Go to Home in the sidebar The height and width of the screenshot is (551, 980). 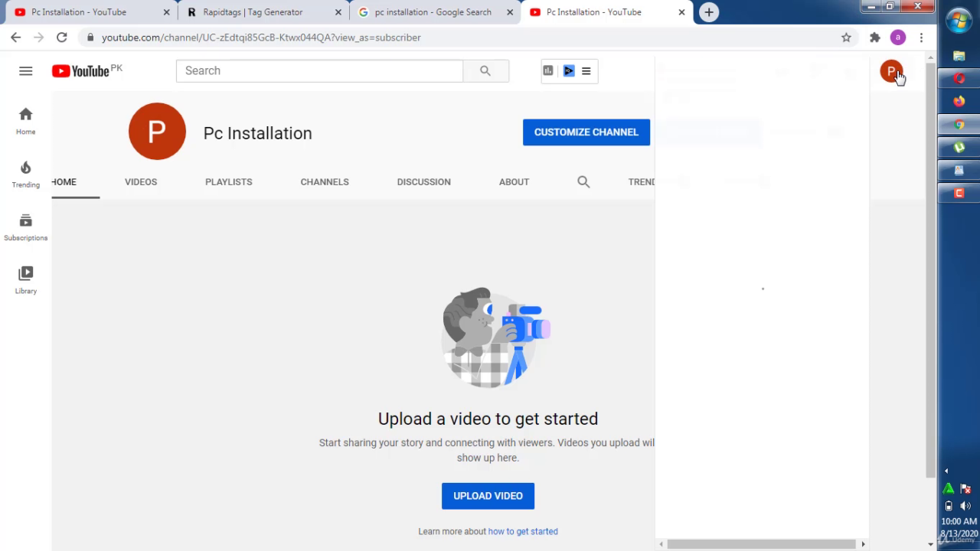click(26, 121)
